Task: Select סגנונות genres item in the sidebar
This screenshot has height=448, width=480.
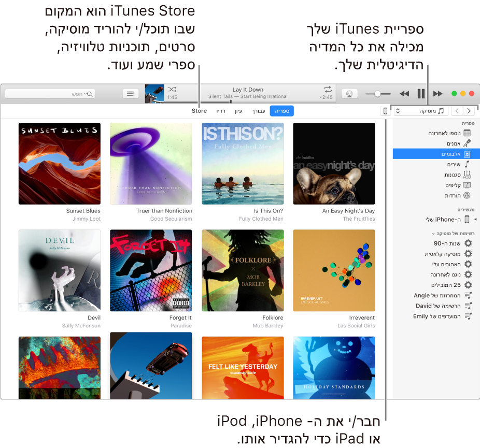Action: 436,175
